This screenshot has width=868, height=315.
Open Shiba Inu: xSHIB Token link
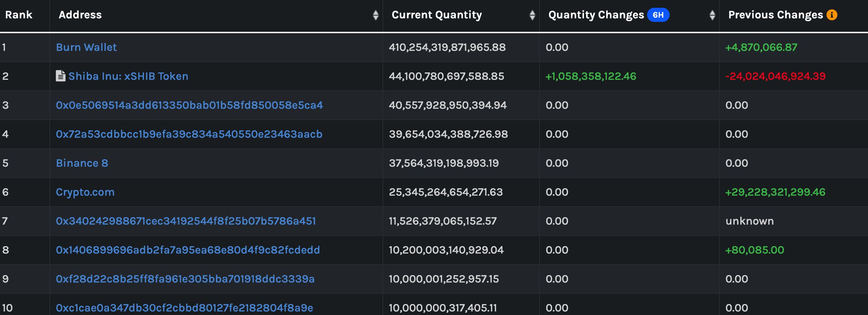click(128, 76)
